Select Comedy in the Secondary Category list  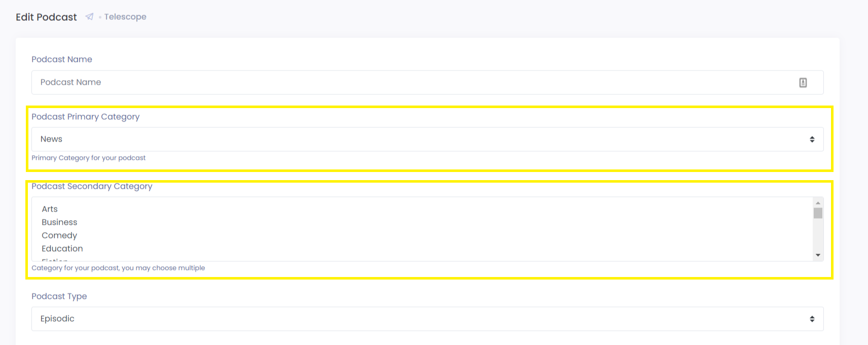tap(59, 235)
